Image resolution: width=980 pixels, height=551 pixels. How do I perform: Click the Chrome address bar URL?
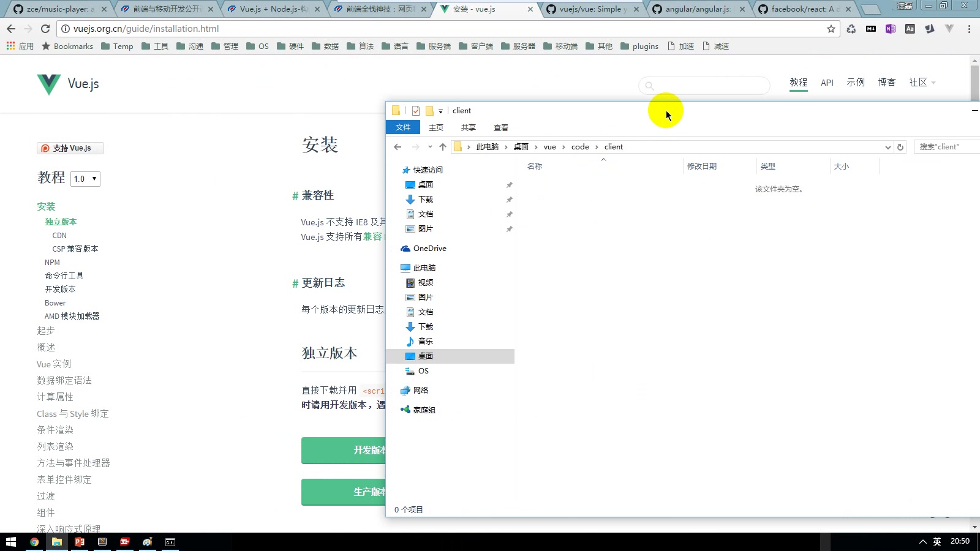[146, 29]
